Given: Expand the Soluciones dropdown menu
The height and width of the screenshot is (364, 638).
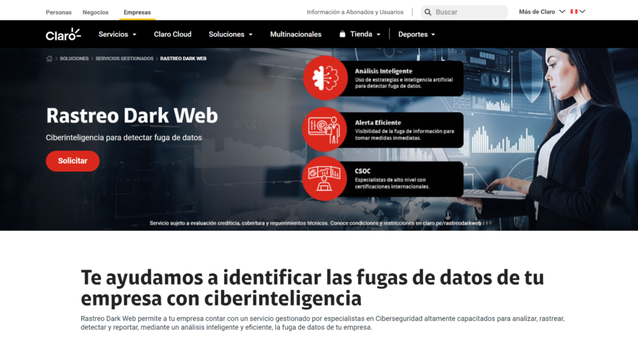Looking at the screenshot, I should tap(231, 34).
